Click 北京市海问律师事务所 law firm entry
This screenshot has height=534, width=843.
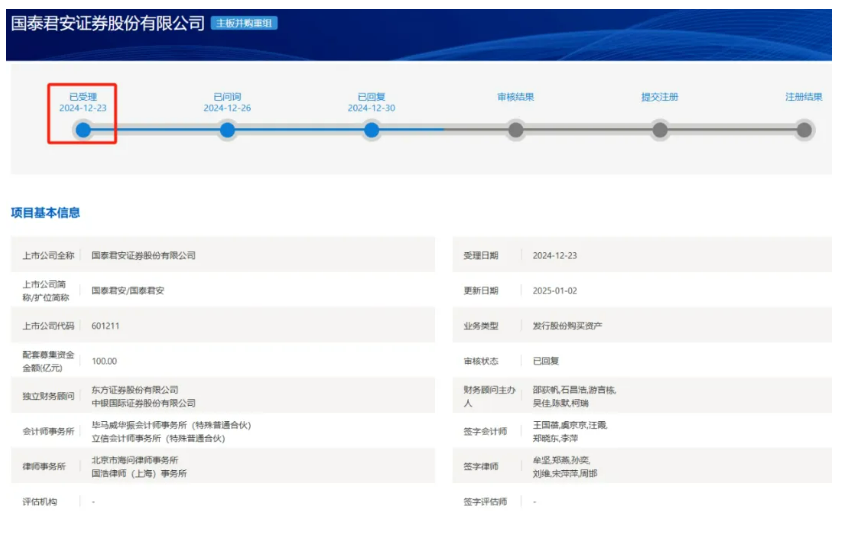[135, 460]
